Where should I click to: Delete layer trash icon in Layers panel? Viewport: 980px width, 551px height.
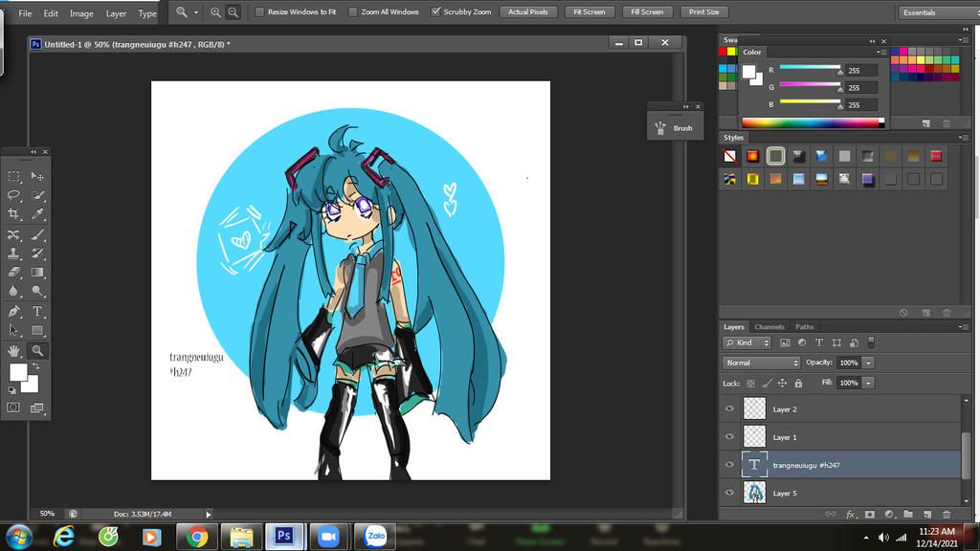pos(947,514)
